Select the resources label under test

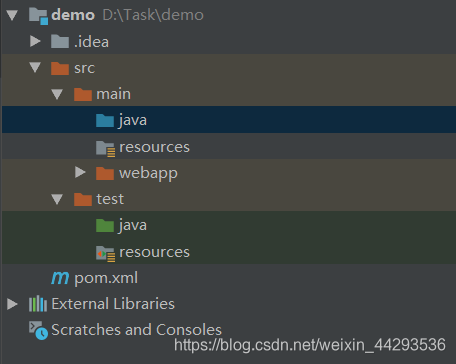tap(154, 252)
